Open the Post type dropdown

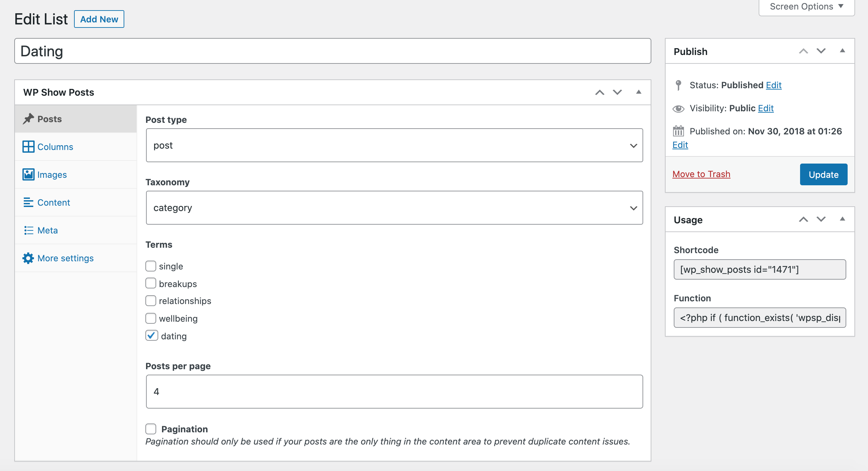[394, 145]
